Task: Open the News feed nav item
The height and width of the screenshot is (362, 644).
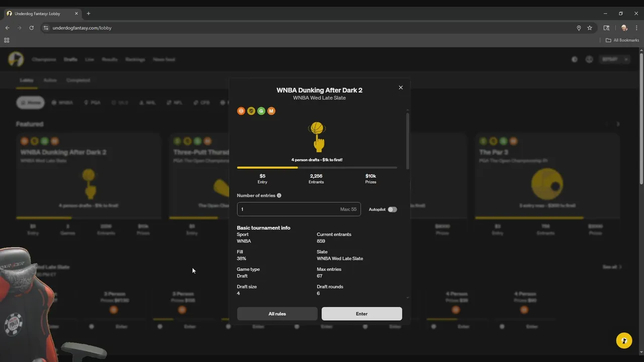Action: [x=164, y=59]
